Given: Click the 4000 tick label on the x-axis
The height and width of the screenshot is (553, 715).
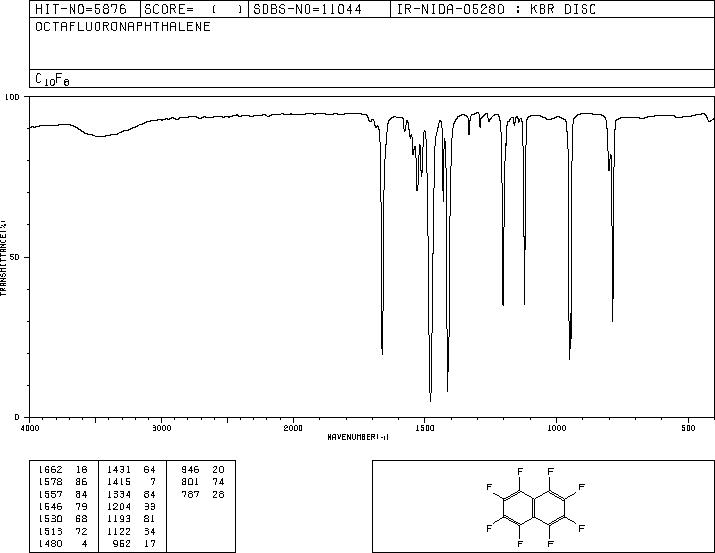Looking at the screenshot, I should coord(30,428).
